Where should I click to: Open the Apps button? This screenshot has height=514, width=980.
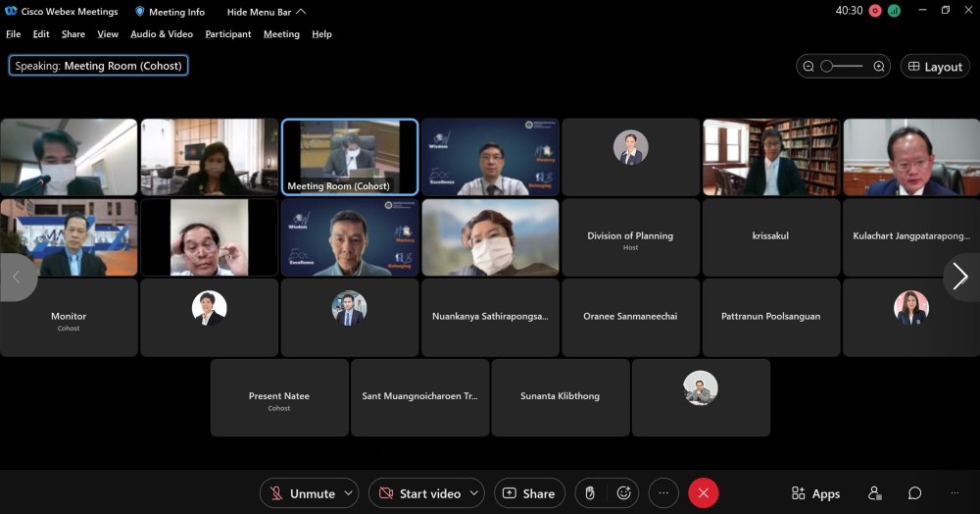click(815, 493)
